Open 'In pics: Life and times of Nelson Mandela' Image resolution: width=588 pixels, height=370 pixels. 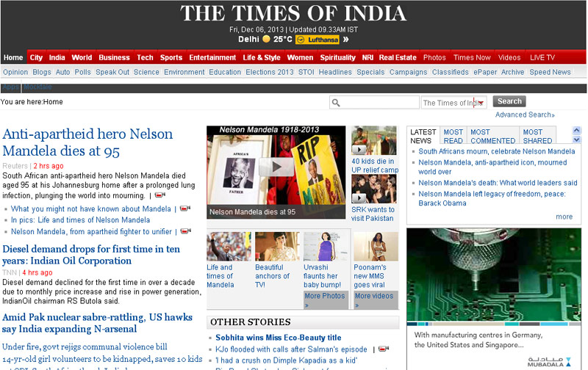point(80,220)
